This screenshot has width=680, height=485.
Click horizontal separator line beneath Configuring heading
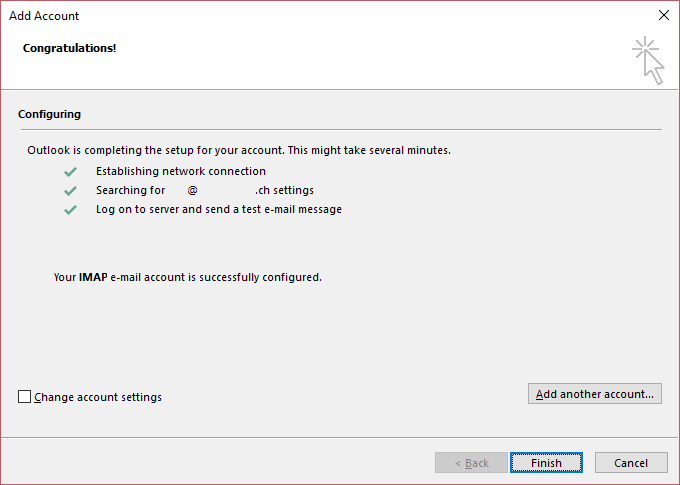(x=341, y=129)
